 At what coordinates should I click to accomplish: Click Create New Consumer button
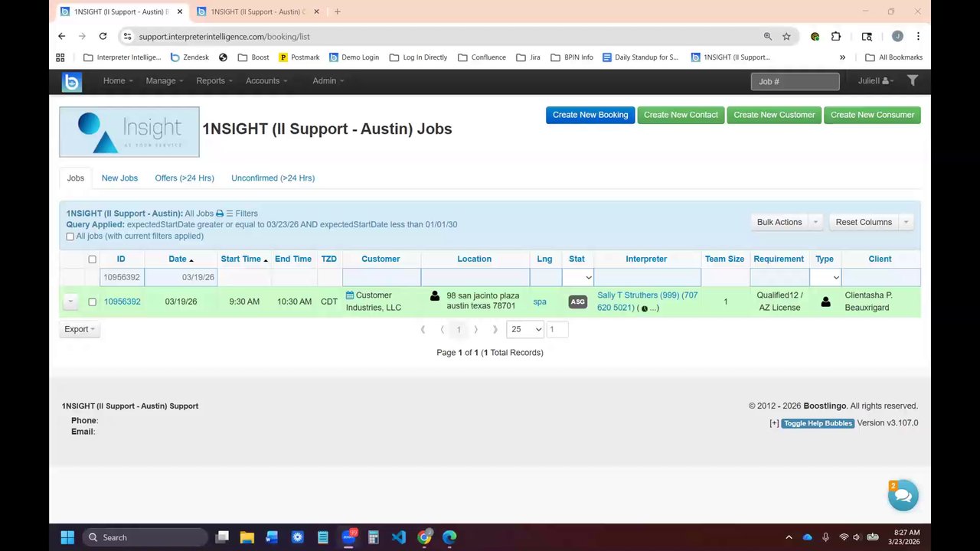coord(872,115)
